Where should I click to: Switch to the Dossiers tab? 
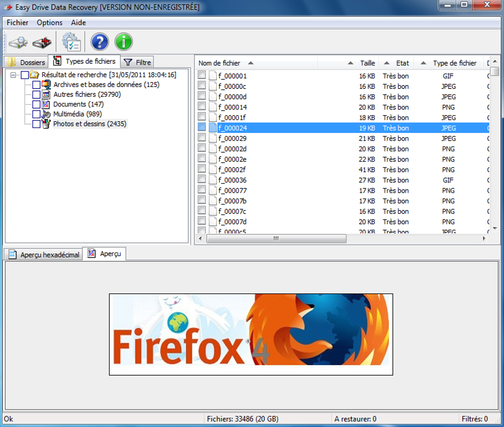click(26, 62)
